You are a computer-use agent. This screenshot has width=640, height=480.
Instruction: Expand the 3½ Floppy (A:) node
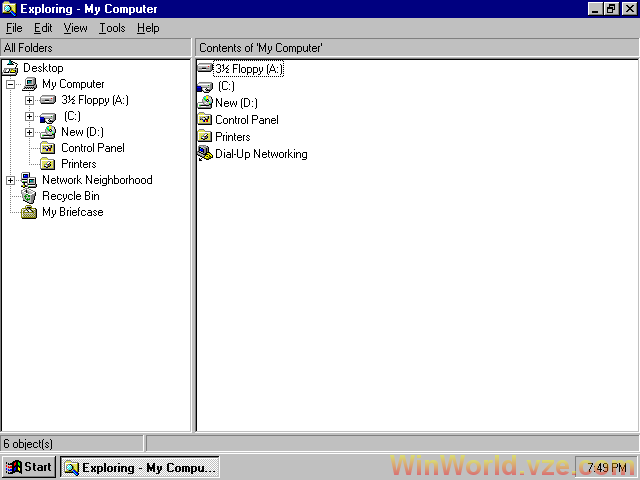[x=29, y=100]
